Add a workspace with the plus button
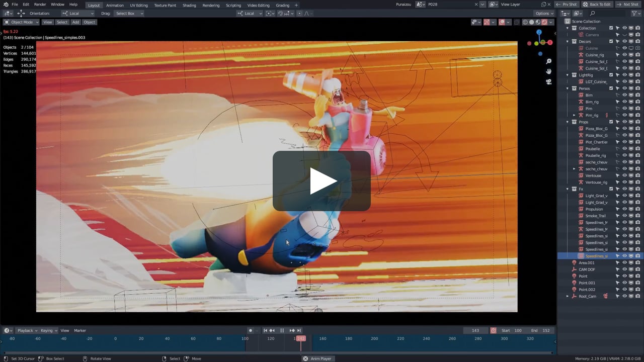The image size is (644, 362). [296, 5]
